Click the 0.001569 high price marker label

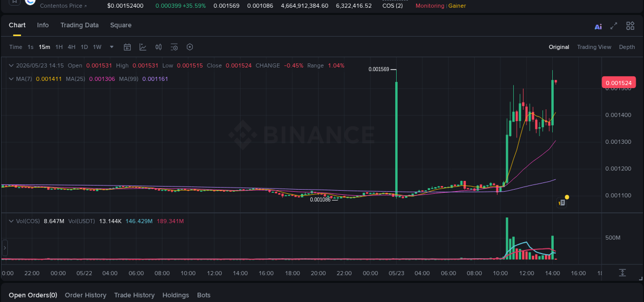(379, 69)
